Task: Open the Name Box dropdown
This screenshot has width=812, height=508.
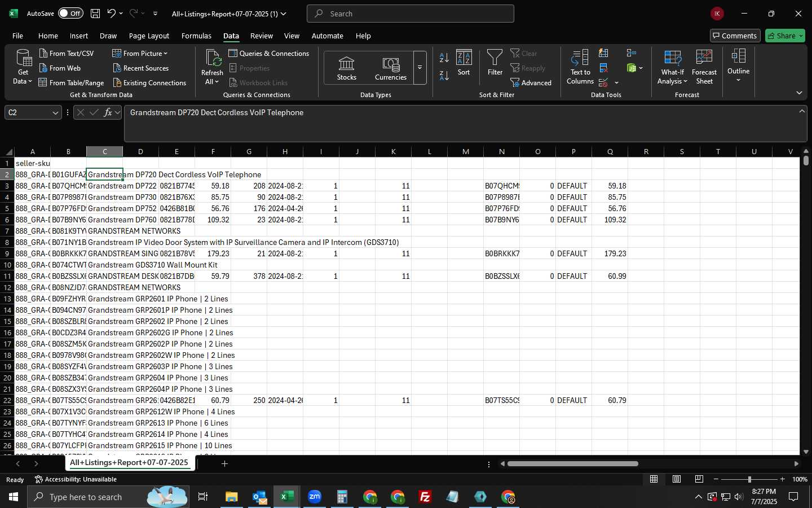Action: point(55,112)
